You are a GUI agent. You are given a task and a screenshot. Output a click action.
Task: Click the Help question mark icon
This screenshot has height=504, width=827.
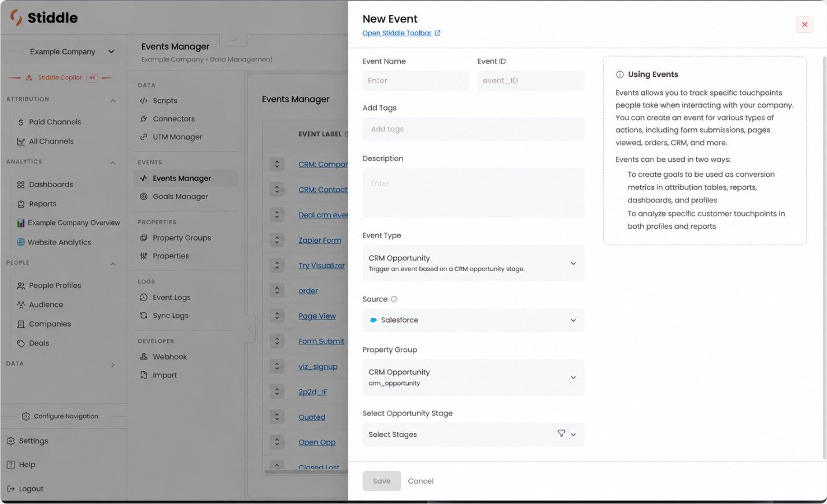click(10, 465)
